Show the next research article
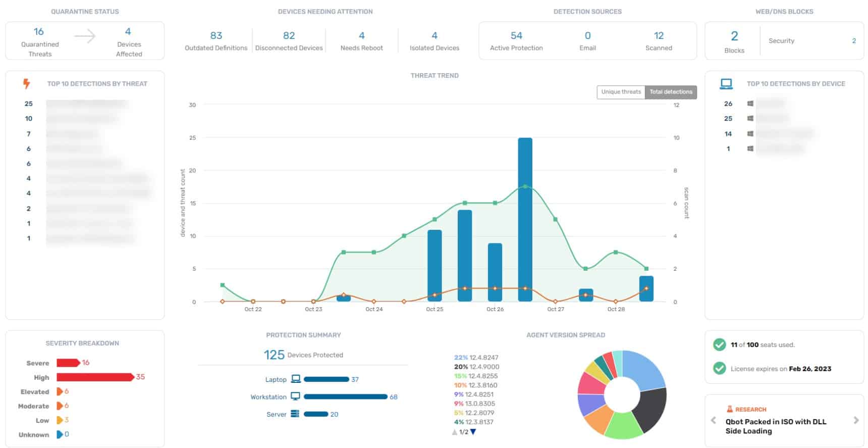Viewport: 868px width, 448px height. pyautogui.click(x=856, y=420)
